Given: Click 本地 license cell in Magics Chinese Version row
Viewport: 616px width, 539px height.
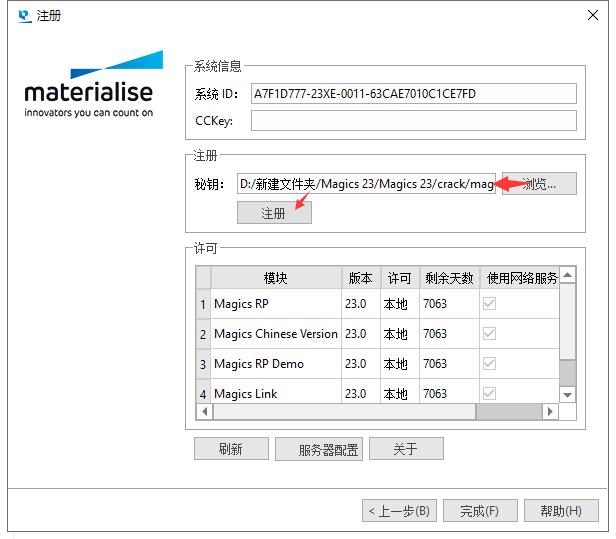Looking at the screenshot, I should tap(400, 334).
